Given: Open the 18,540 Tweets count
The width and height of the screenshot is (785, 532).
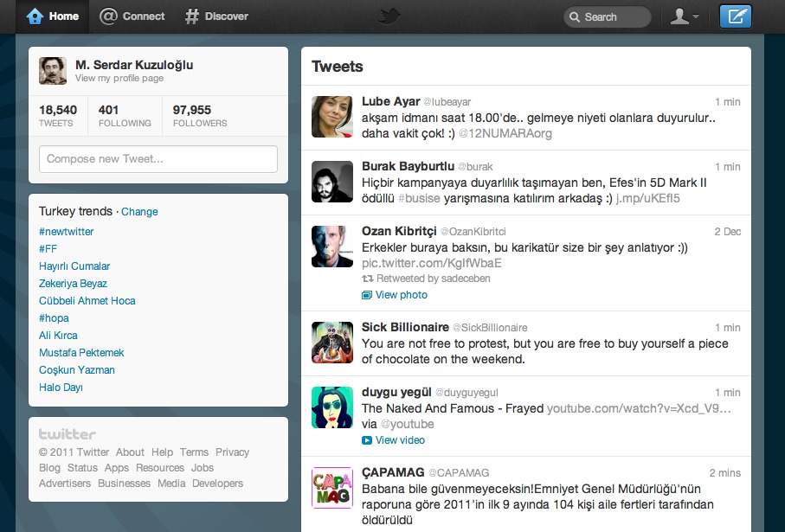Looking at the screenshot, I should (58, 116).
